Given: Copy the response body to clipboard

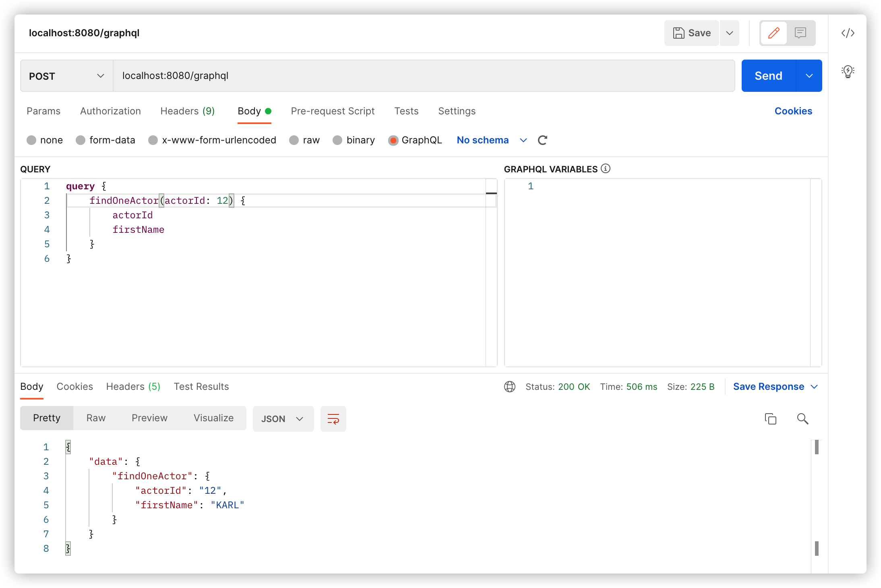Looking at the screenshot, I should click(770, 419).
